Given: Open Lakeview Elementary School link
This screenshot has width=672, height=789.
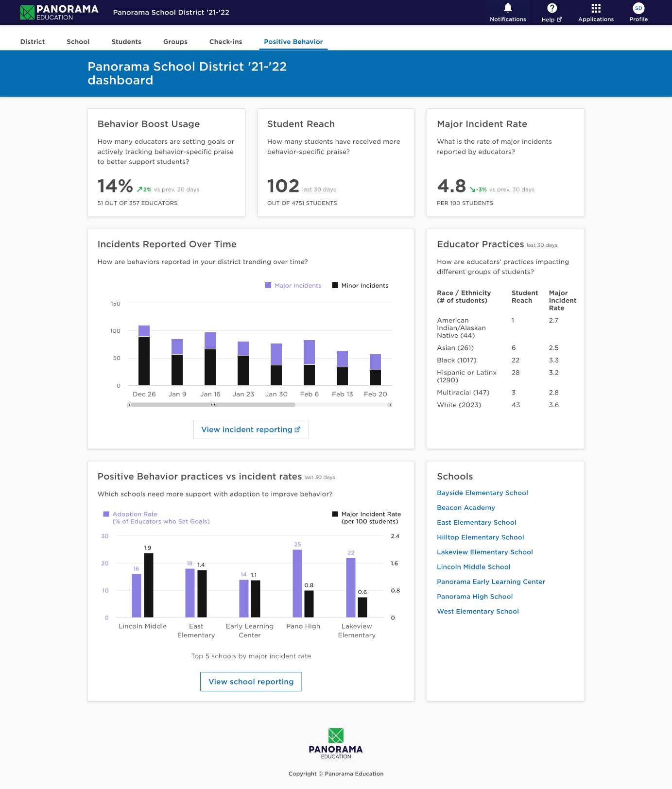Looking at the screenshot, I should [x=485, y=552].
